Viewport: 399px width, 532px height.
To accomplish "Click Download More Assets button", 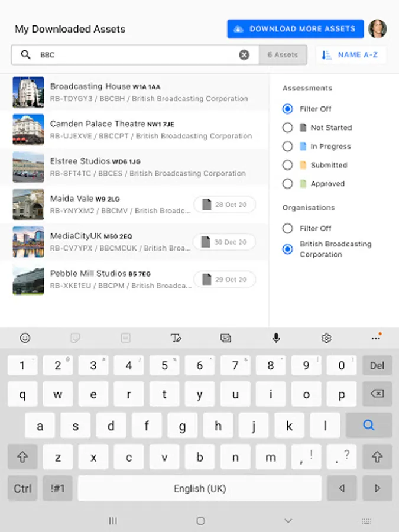I will (295, 29).
